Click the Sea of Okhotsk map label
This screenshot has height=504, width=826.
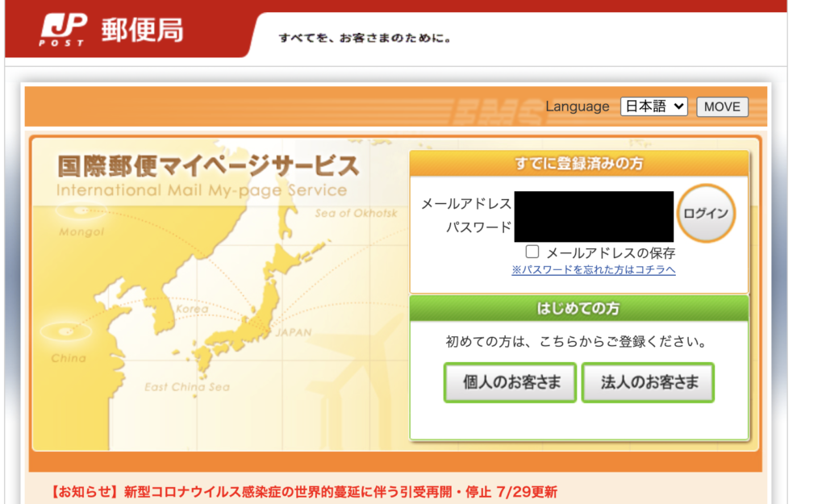[x=356, y=213]
